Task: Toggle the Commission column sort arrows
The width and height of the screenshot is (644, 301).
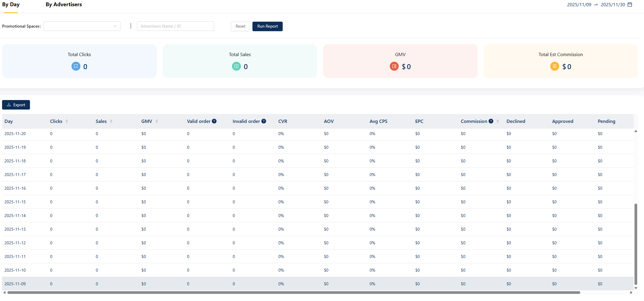Action: [498, 121]
